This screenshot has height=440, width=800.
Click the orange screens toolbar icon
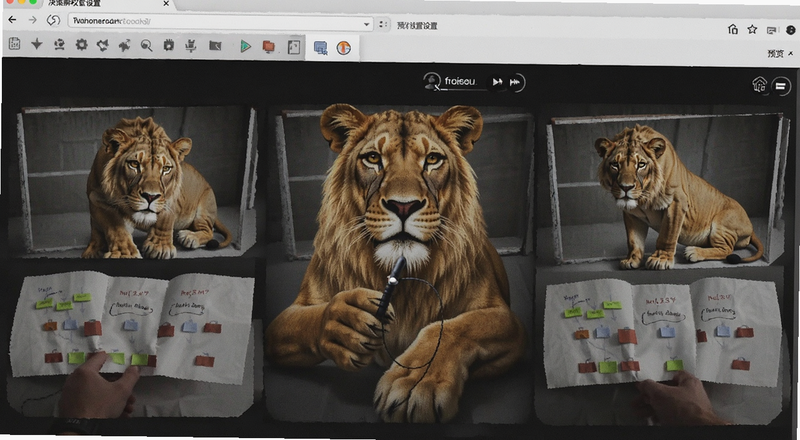pos(268,47)
